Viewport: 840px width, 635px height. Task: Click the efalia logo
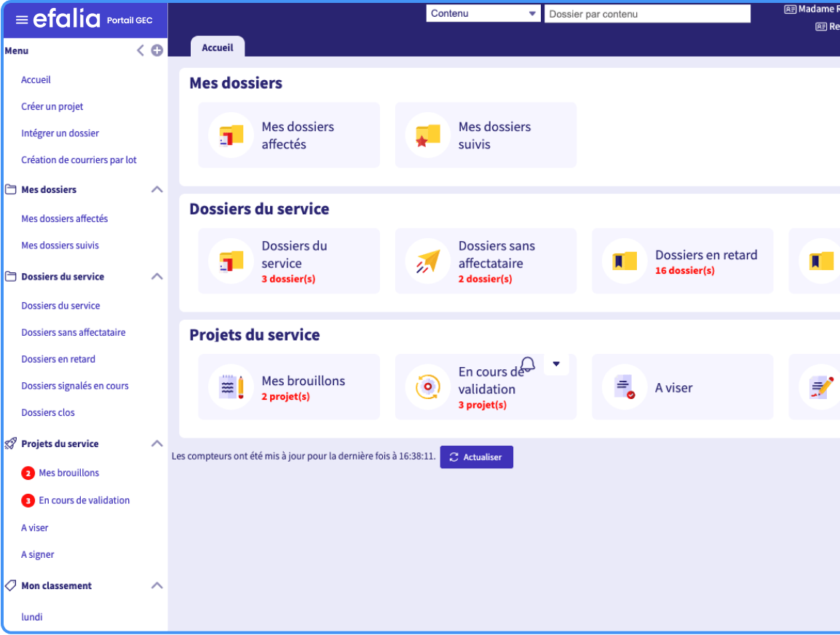click(x=66, y=19)
